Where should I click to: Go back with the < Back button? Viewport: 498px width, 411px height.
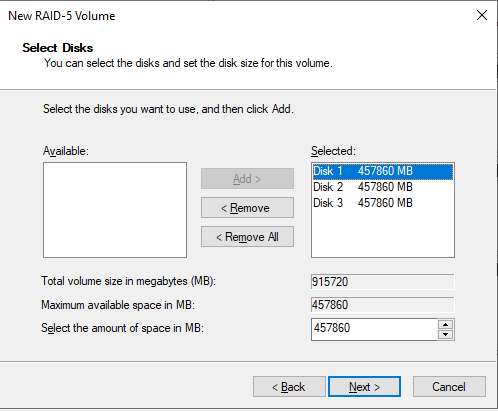(x=289, y=387)
